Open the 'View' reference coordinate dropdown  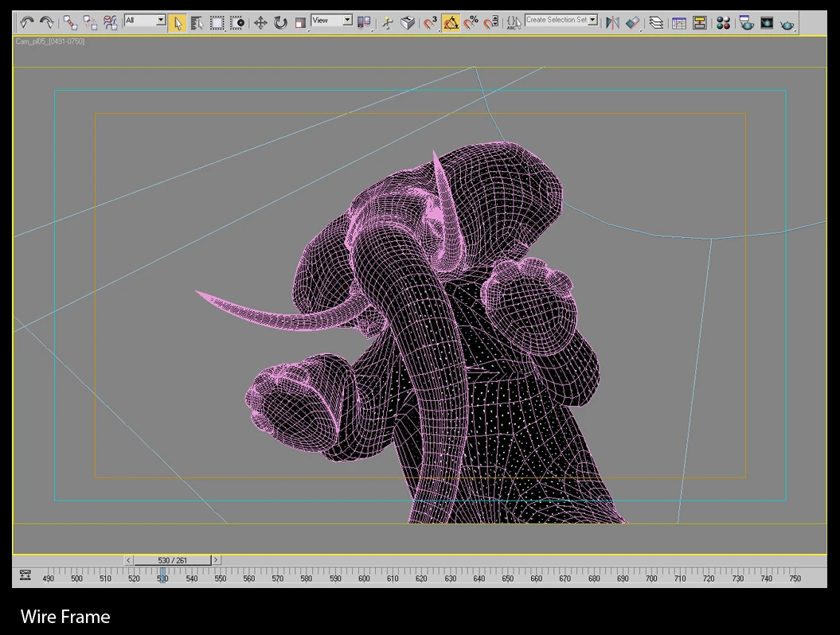[331, 21]
